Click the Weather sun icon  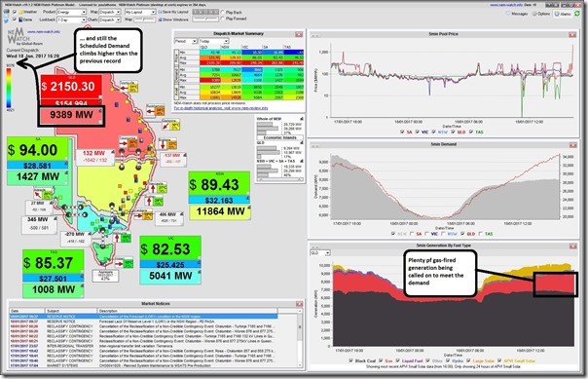(x=20, y=12)
